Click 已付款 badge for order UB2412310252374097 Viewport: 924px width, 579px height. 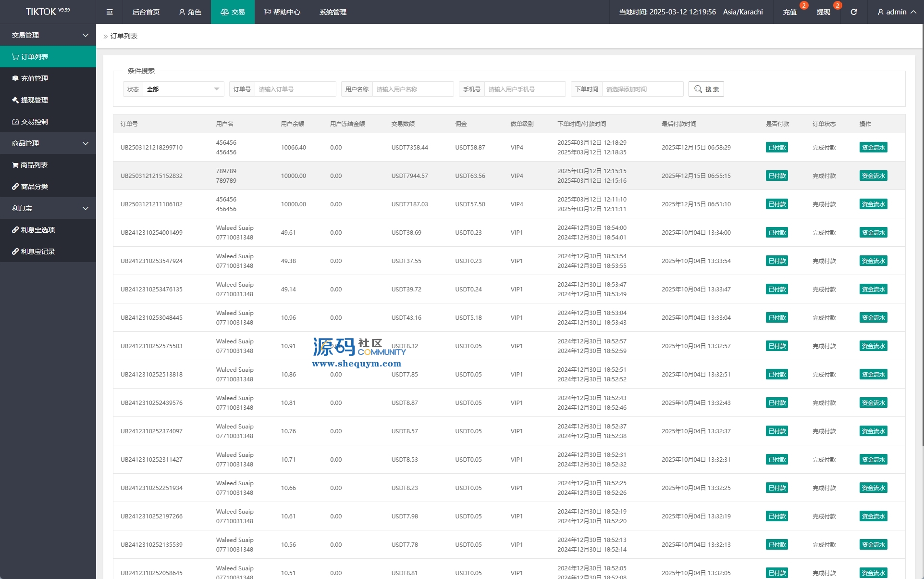[x=776, y=431]
